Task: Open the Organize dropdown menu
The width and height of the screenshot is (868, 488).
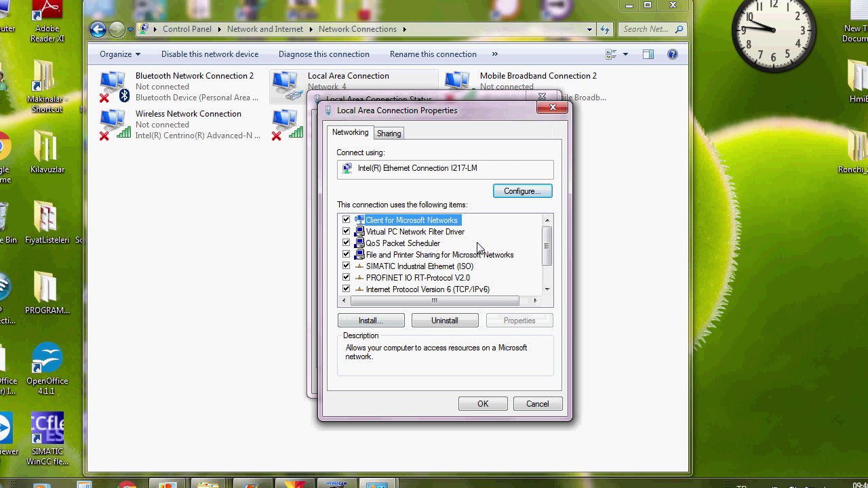Action: tap(119, 54)
